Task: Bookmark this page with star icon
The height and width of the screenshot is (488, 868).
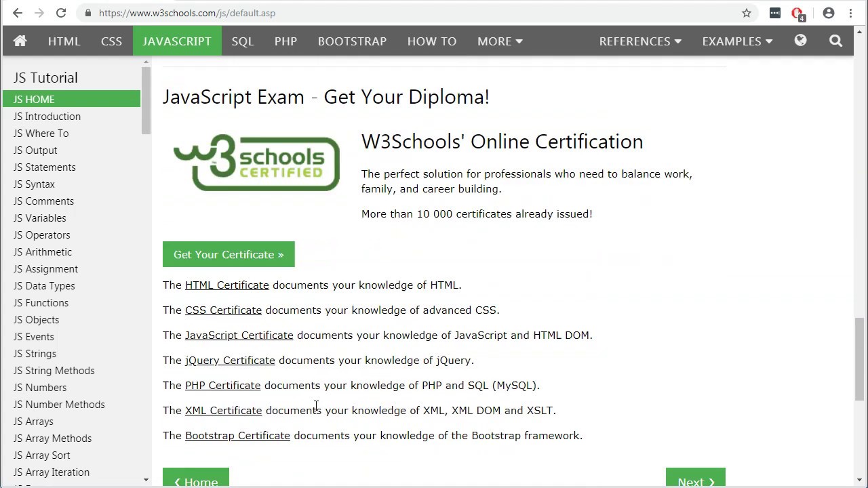Action: click(747, 13)
